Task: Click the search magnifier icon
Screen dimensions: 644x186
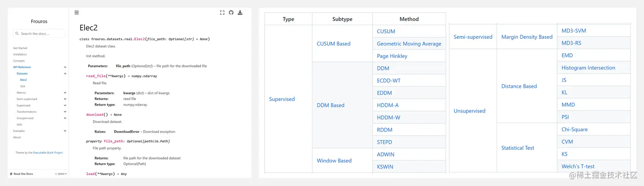Action: point(17,34)
